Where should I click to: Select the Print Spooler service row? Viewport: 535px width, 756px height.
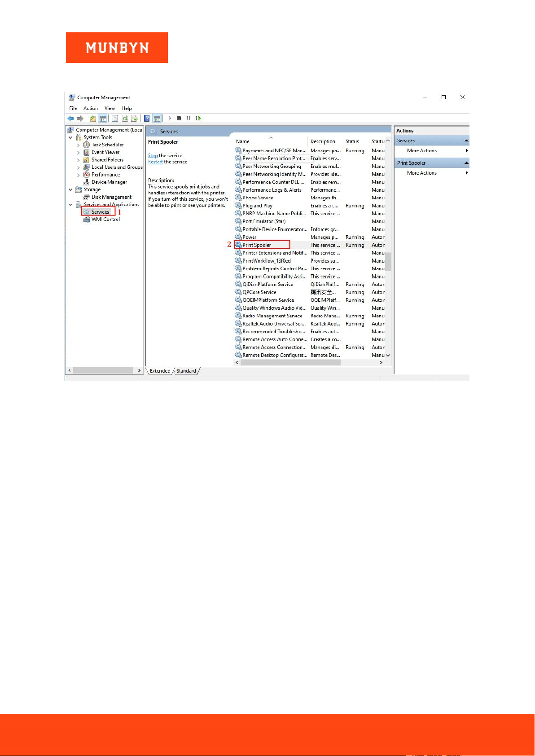310,245
